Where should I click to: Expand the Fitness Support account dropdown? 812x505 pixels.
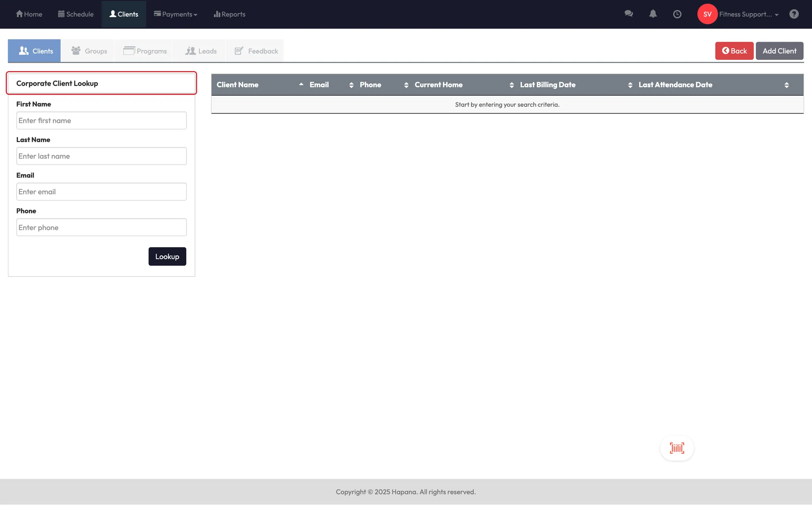pos(749,14)
